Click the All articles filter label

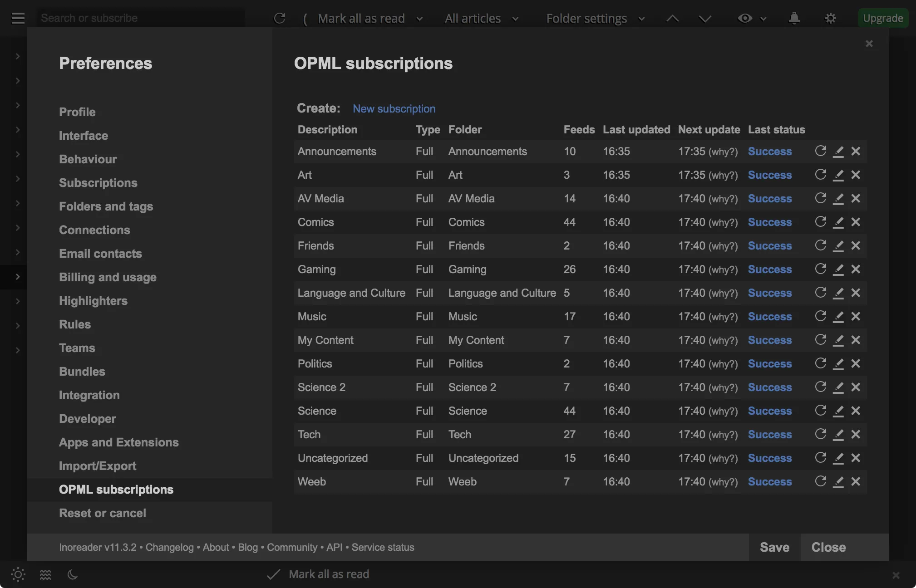coord(473,19)
